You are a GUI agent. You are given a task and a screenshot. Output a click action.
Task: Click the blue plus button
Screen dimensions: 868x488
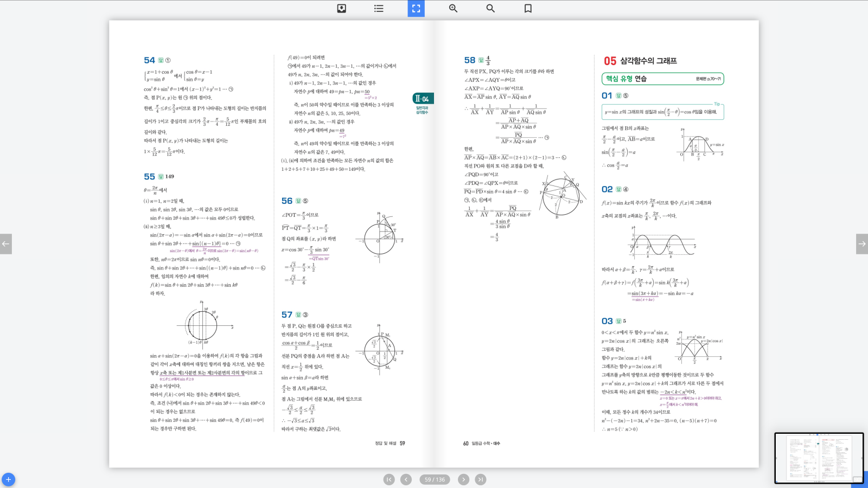pos(8,480)
